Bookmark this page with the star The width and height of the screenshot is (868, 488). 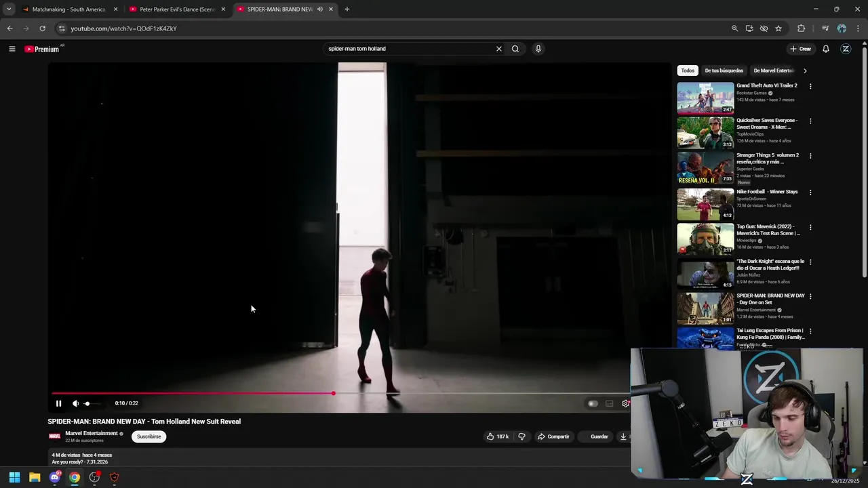coord(778,28)
